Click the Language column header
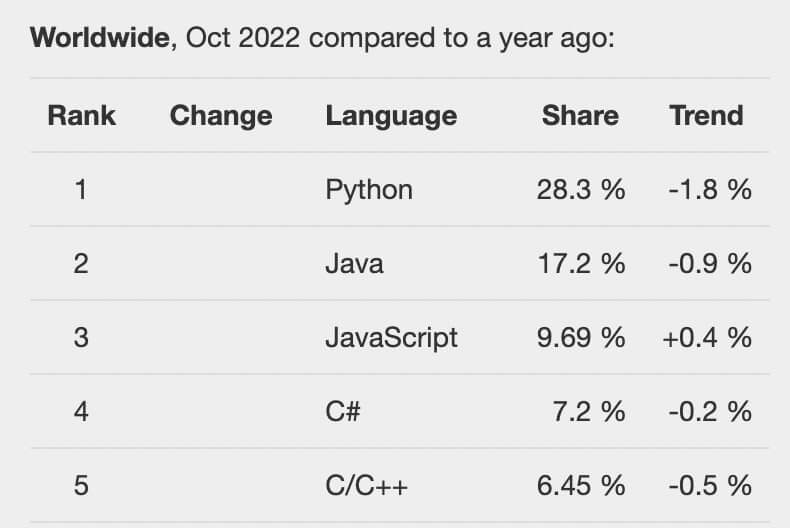This screenshot has width=790, height=528. point(391,116)
